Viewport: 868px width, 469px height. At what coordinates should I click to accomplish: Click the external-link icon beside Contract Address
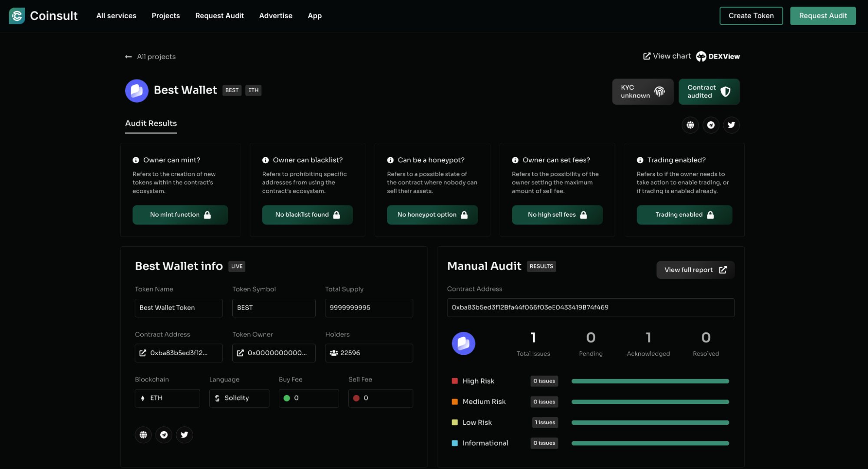coord(143,353)
